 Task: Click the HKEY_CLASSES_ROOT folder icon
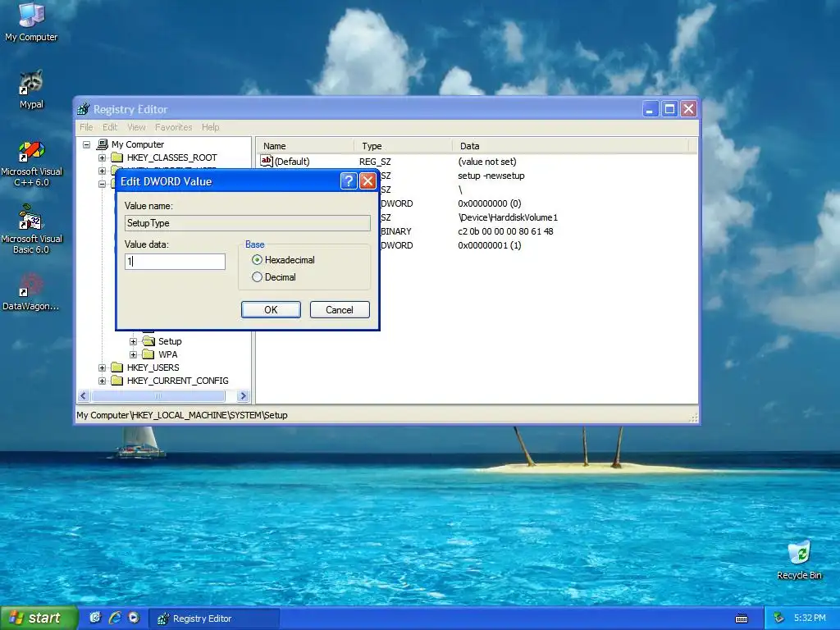[116, 157]
